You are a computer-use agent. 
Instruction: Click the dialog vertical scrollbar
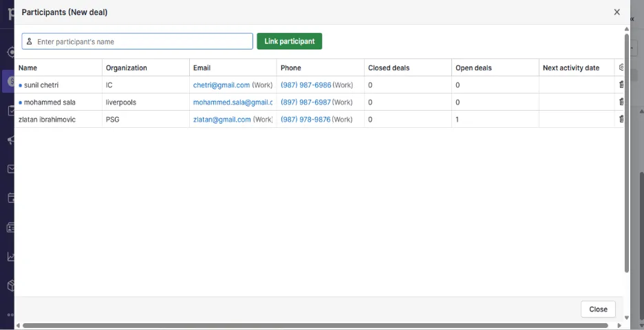coord(626,153)
